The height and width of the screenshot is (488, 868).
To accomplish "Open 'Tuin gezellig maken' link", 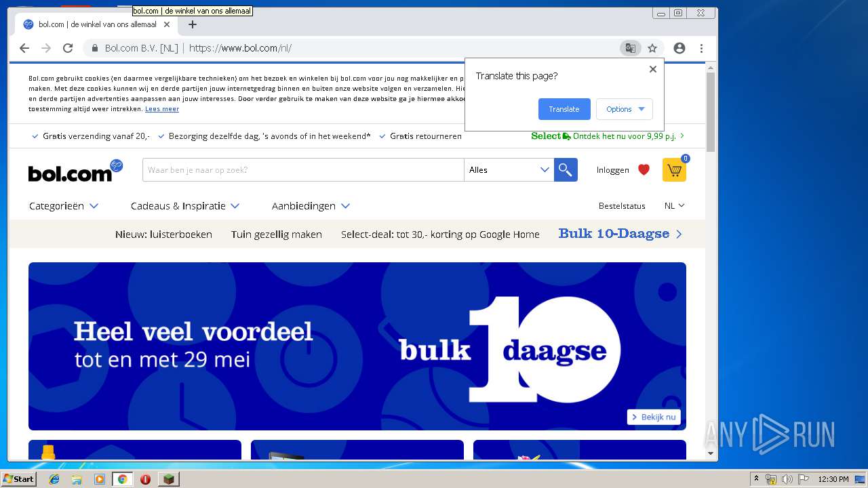I will [x=277, y=235].
